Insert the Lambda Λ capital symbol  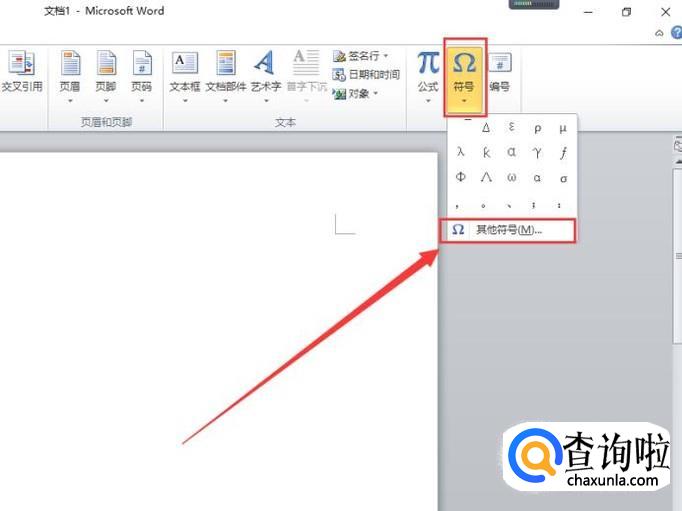[486, 177]
